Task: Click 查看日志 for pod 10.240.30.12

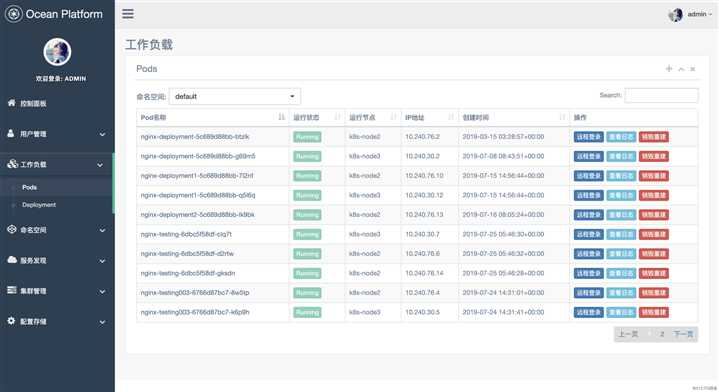Action: pyautogui.click(x=621, y=195)
